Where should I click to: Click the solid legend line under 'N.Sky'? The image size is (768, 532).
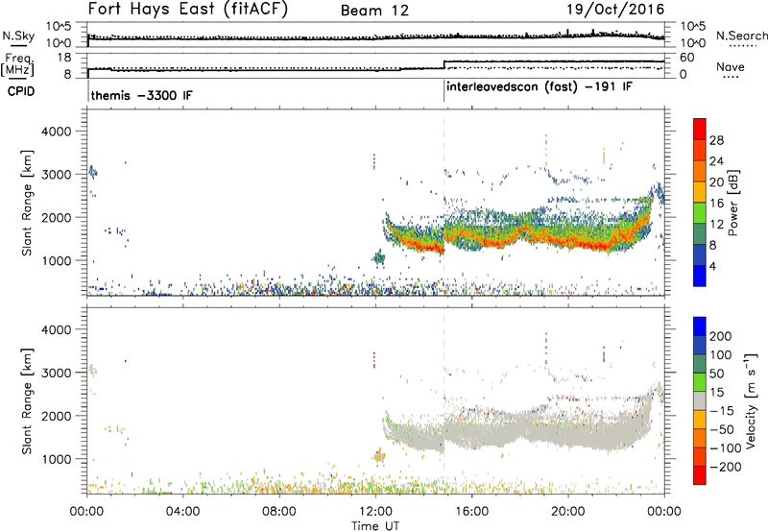pyautogui.click(x=18, y=44)
